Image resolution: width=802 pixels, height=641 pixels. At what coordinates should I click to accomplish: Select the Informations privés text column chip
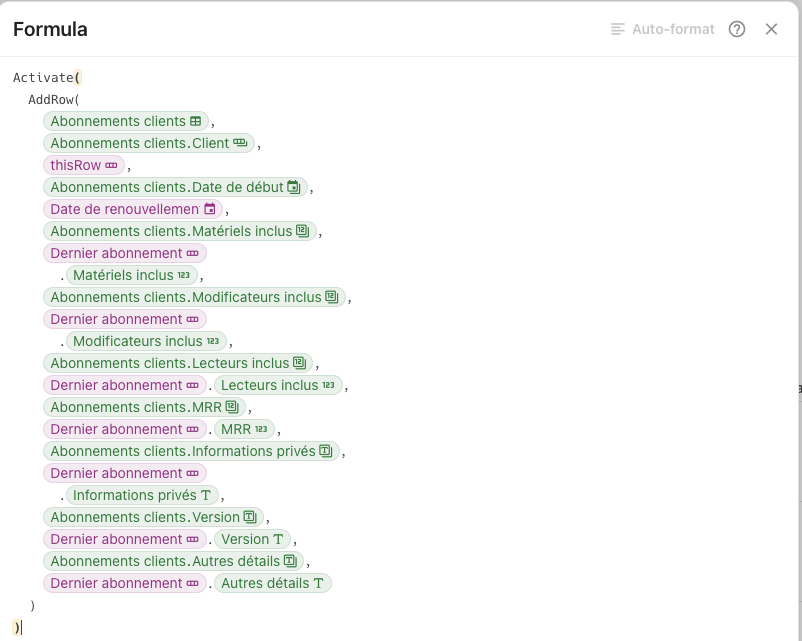tap(142, 495)
